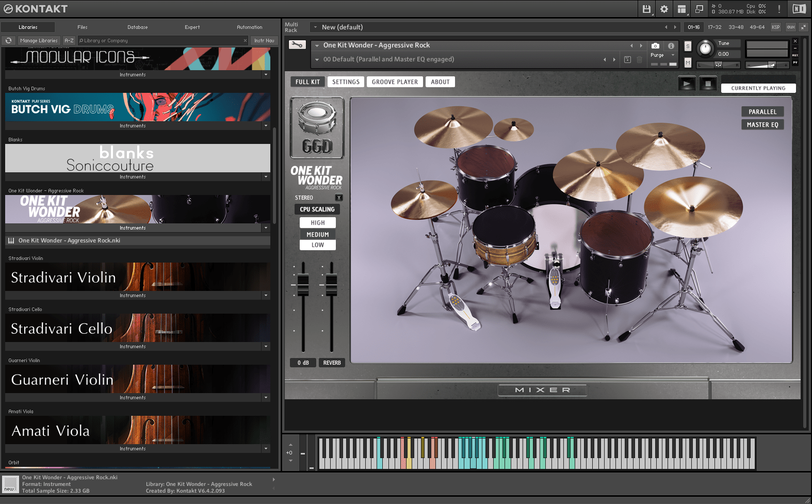Click the Native Instruments NI logo
The height and width of the screenshot is (504, 812).
click(x=799, y=9)
